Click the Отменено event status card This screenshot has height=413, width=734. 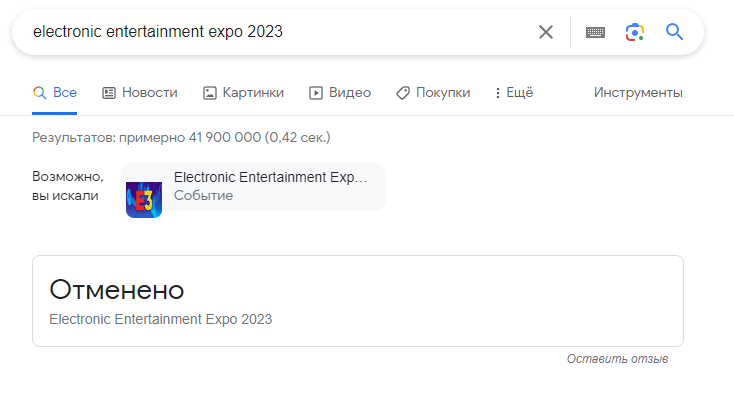[x=358, y=301]
